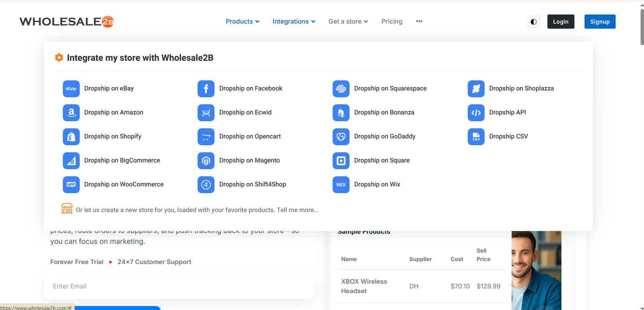Viewport: 644px width, 310px height.
Task: Open the Magento icon
Action: [206, 161]
